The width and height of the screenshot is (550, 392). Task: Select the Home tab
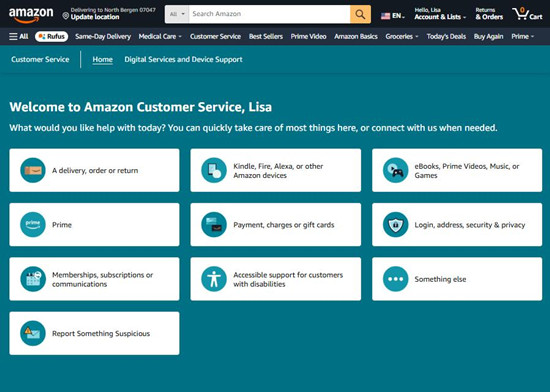pos(102,60)
